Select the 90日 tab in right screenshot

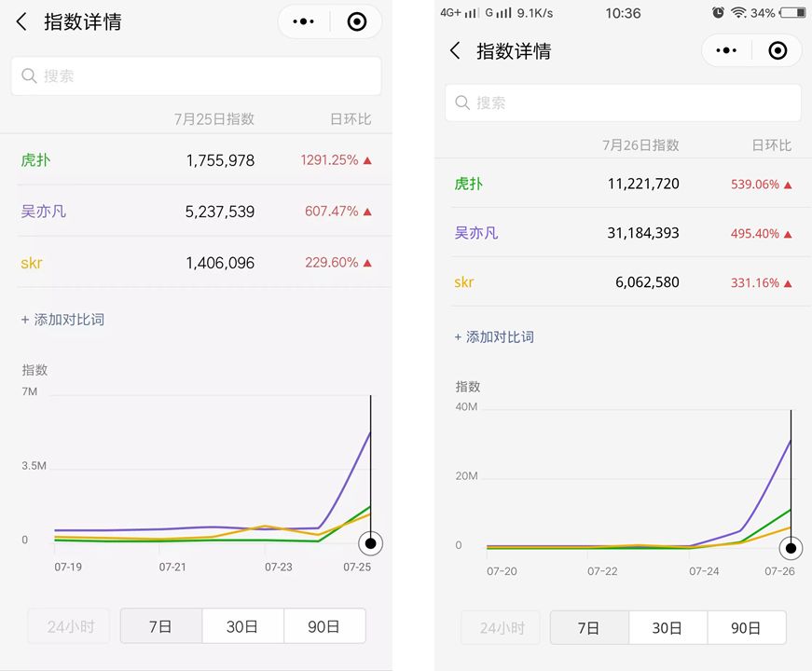(x=747, y=628)
